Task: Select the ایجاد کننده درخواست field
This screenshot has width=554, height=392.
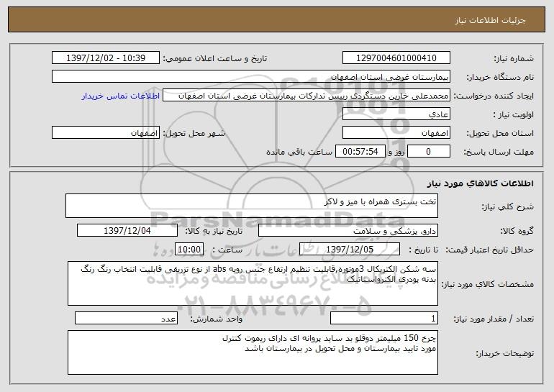Action: [306, 96]
